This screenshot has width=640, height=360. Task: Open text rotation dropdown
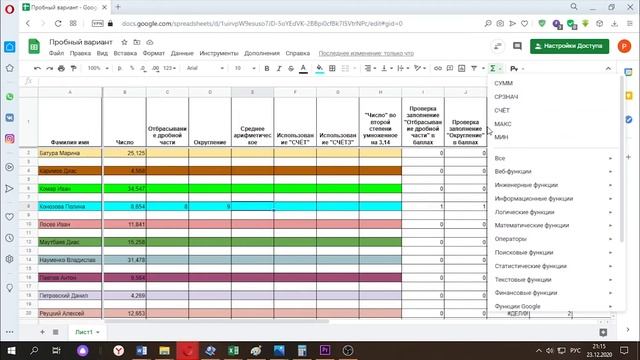coord(420,68)
